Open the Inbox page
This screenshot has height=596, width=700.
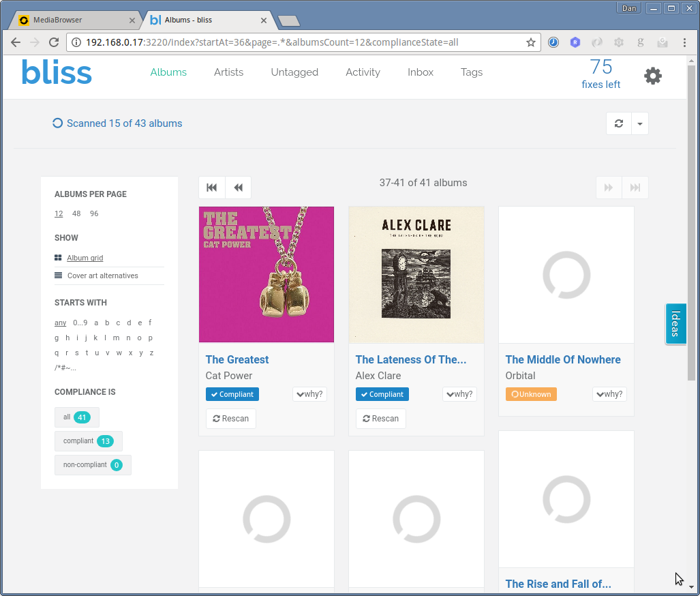click(x=421, y=72)
